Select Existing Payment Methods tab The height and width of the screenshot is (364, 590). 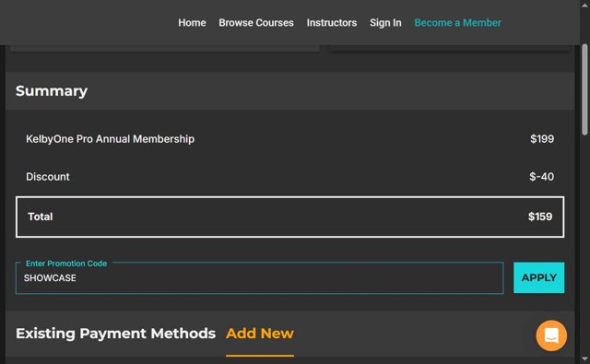coord(115,334)
